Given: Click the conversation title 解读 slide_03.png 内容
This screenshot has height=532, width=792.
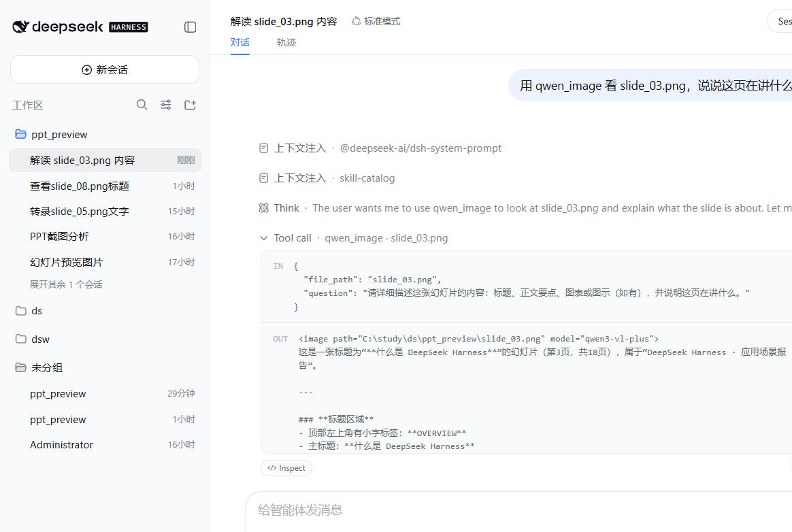Looking at the screenshot, I should [x=284, y=21].
